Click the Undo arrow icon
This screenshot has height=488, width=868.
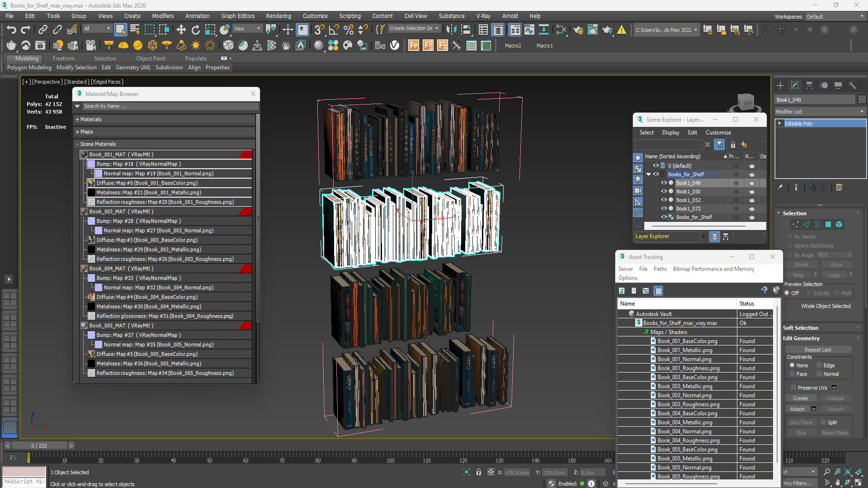coord(11,30)
